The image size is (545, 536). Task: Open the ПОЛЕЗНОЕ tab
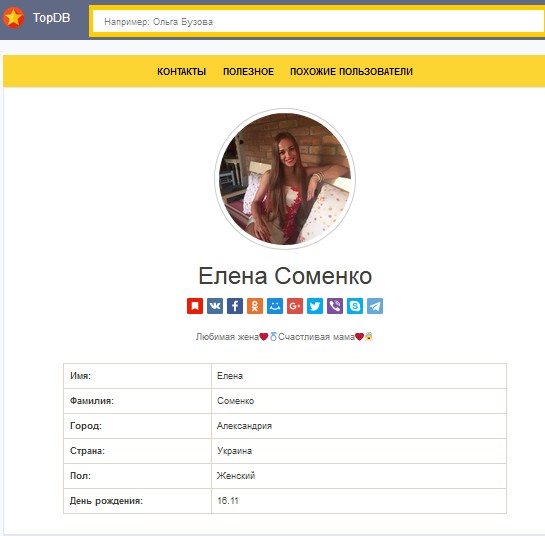248,72
